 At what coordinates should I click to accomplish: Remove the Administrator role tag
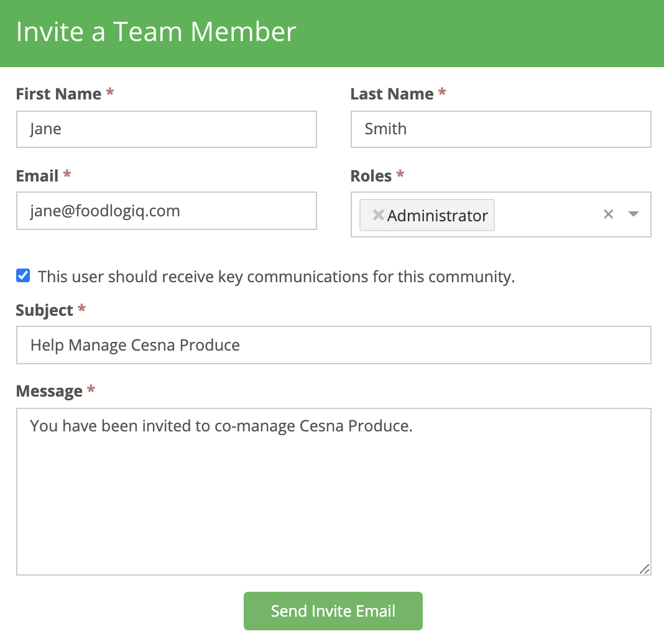(377, 215)
